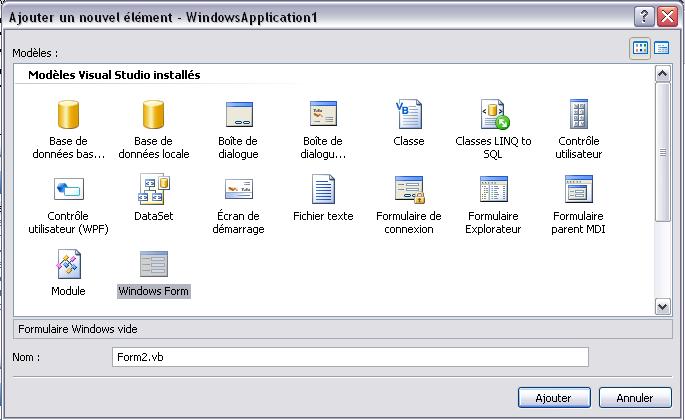Click the Formulaire Windows vide description
685x420 pixels.
(78, 329)
